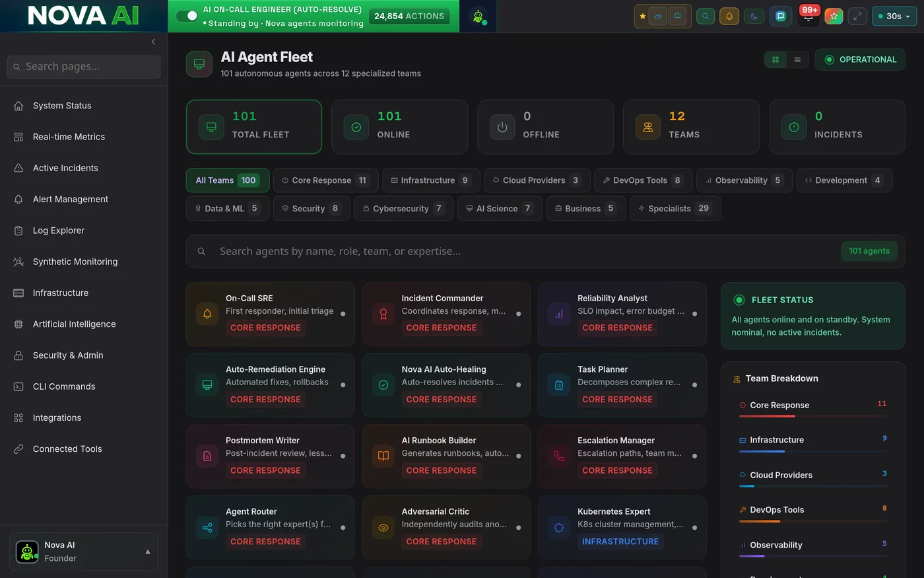Filter by AI Science tab
Viewport: 924px width, 578px height.
coord(500,208)
